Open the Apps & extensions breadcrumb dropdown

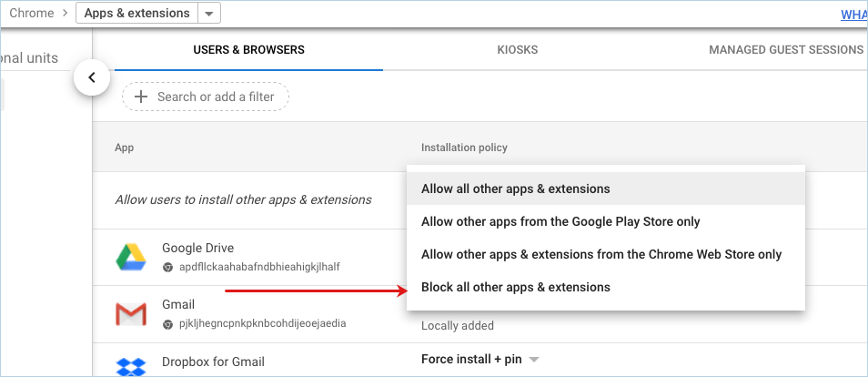tap(208, 14)
